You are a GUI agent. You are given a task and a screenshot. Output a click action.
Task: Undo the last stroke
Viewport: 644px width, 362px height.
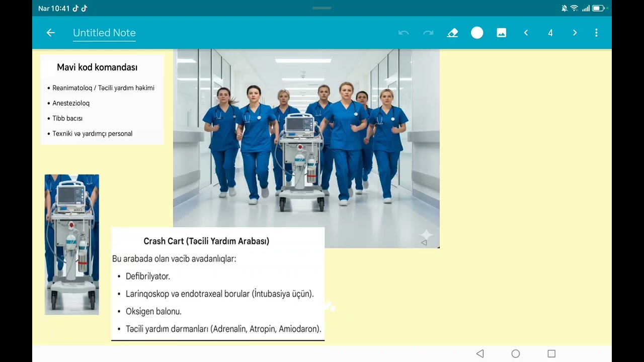point(404,33)
